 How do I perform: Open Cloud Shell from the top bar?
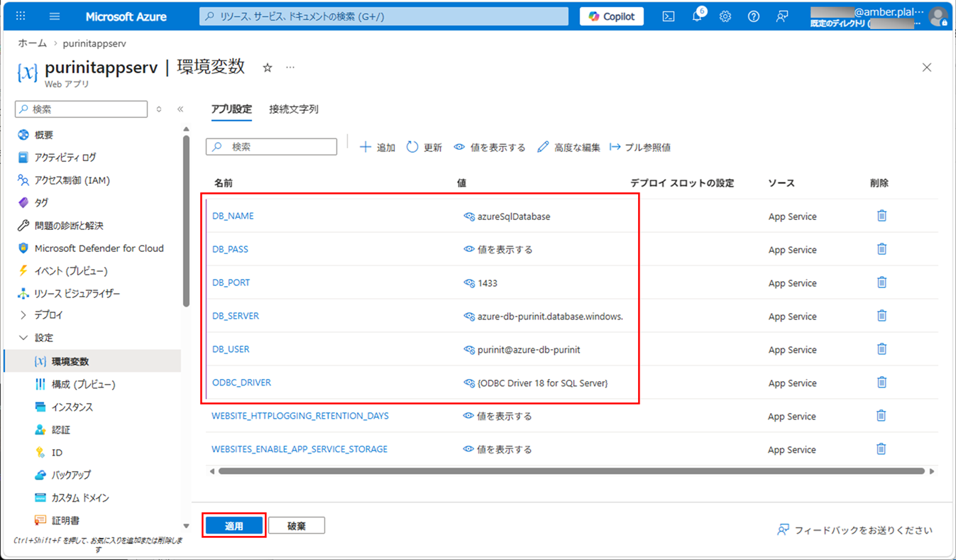pos(668,16)
